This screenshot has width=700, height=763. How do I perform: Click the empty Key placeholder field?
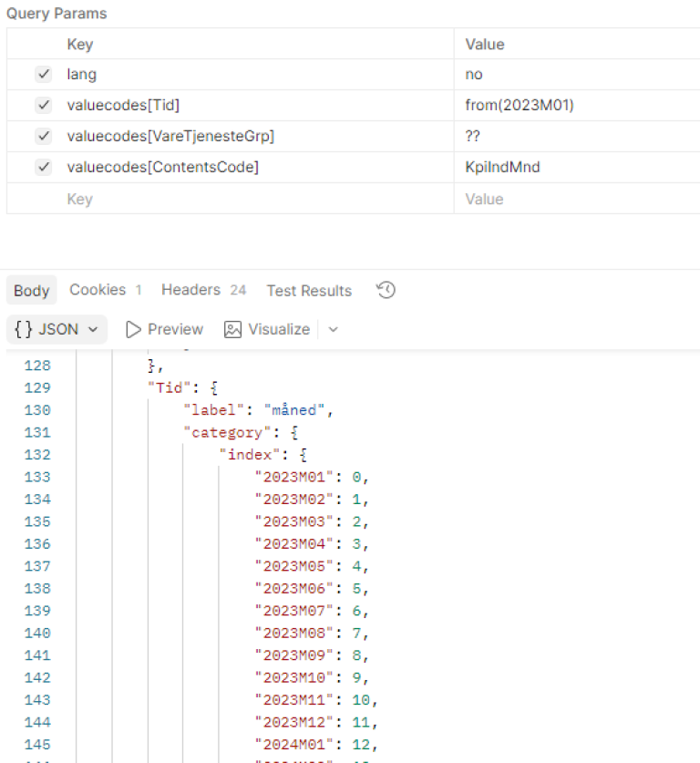point(79,199)
